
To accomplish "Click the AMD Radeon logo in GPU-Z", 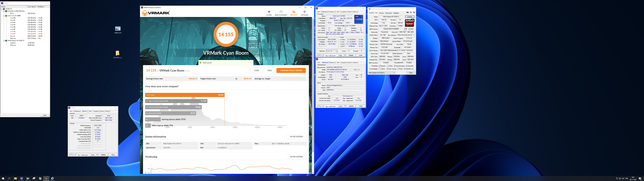I will [x=410, y=23].
